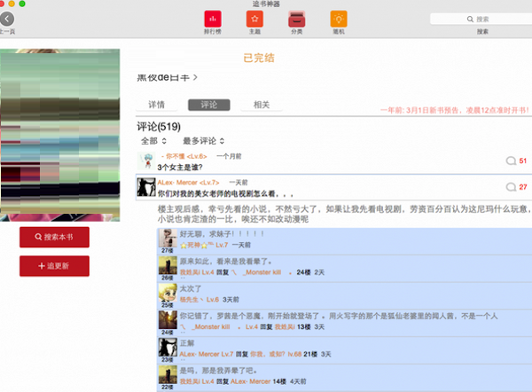Click the reply bubble showing 27

pos(516,187)
